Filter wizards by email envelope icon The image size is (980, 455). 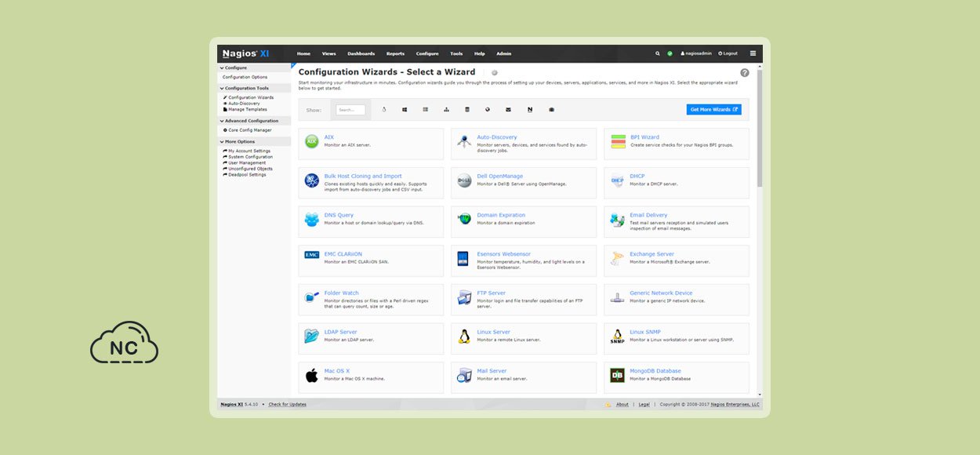(x=508, y=110)
